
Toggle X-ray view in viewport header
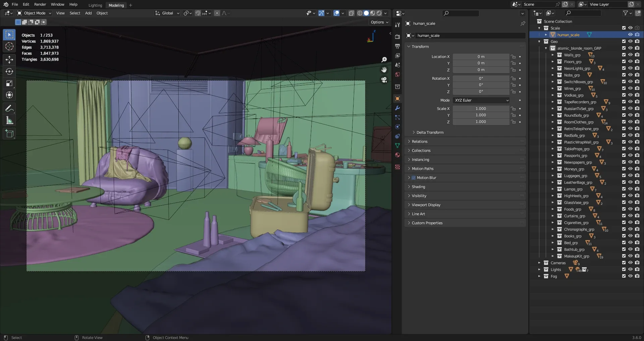[x=351, y=13]
